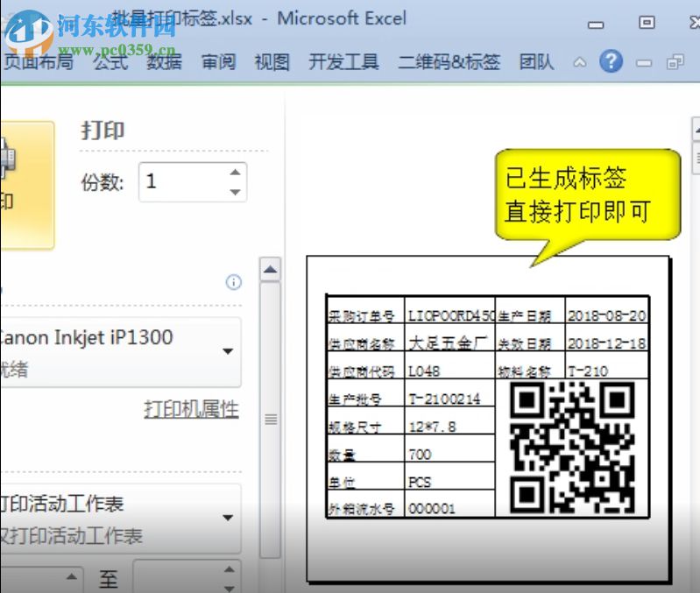Image resolution: width=700 pixels, height=593 pixels.
Task: Click the page range 'to' input field
Action: (179, 578)
